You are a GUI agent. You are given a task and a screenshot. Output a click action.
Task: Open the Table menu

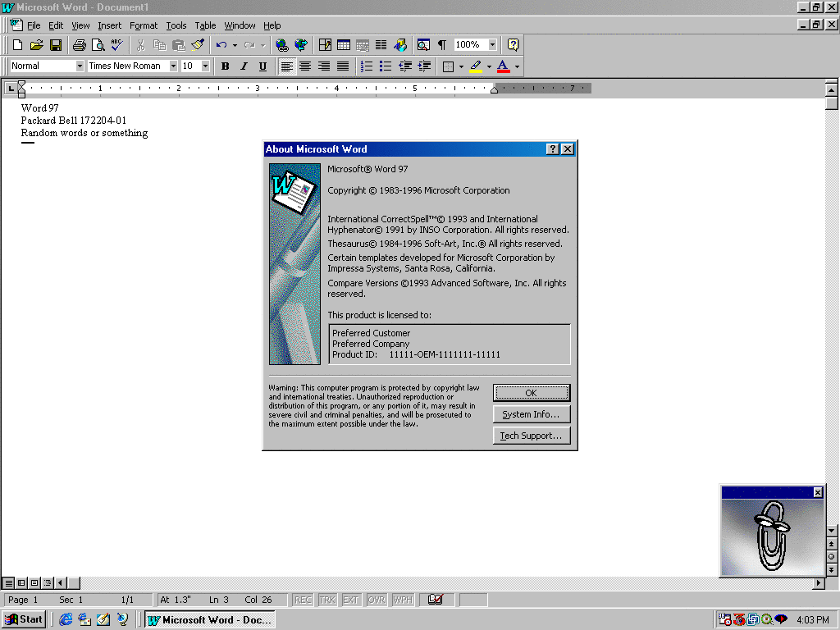coord(205,25)
